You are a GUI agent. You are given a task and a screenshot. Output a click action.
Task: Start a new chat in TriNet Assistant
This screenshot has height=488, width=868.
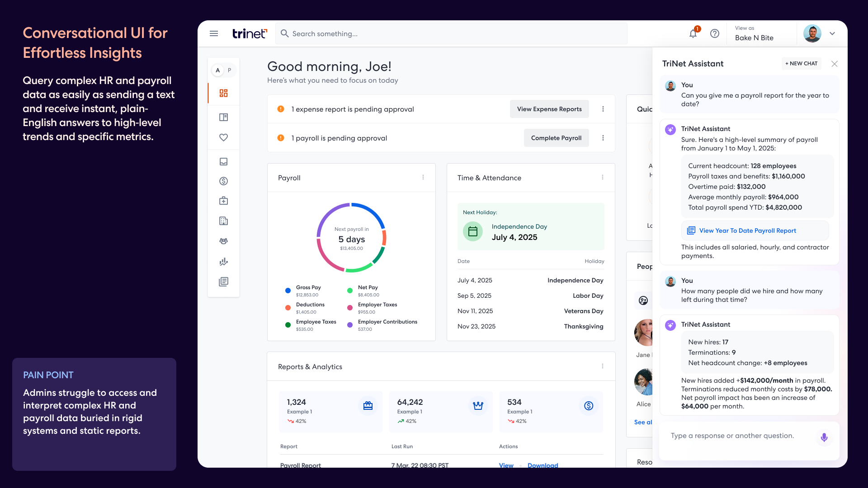[x=802, y=63]
